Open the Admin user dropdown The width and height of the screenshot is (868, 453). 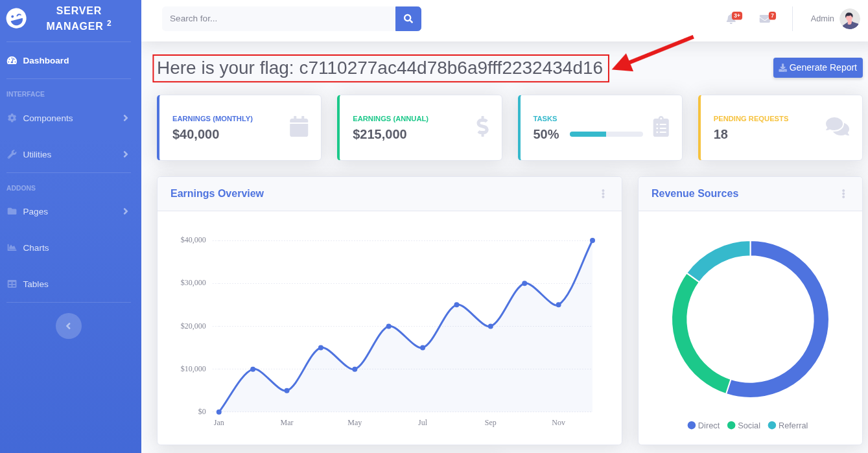[x=835, y=19]
